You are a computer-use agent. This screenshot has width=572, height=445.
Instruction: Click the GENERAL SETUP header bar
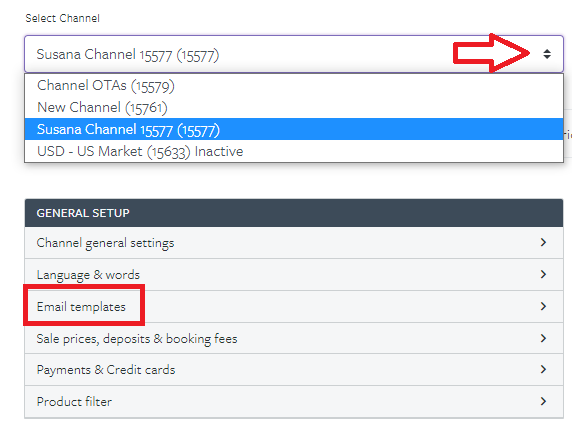point(294,213)
